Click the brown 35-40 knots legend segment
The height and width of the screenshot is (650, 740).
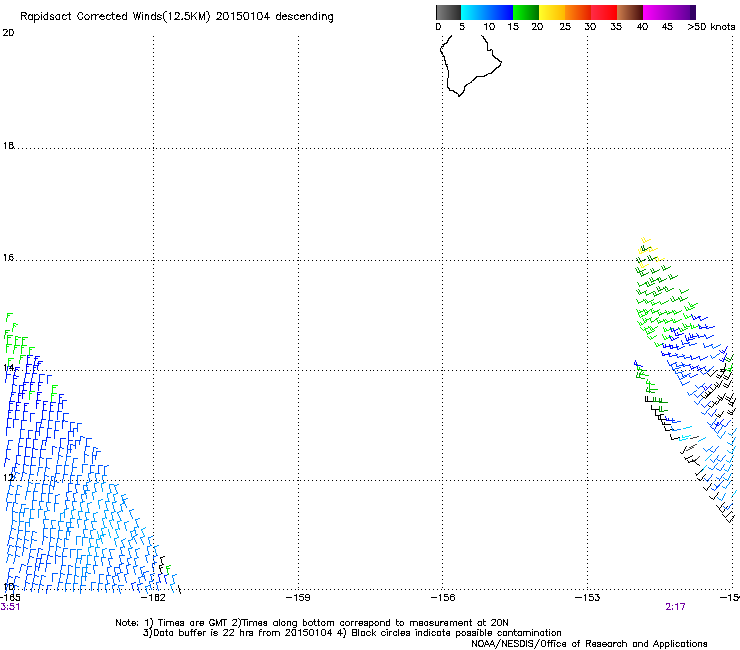pos(630,12)
